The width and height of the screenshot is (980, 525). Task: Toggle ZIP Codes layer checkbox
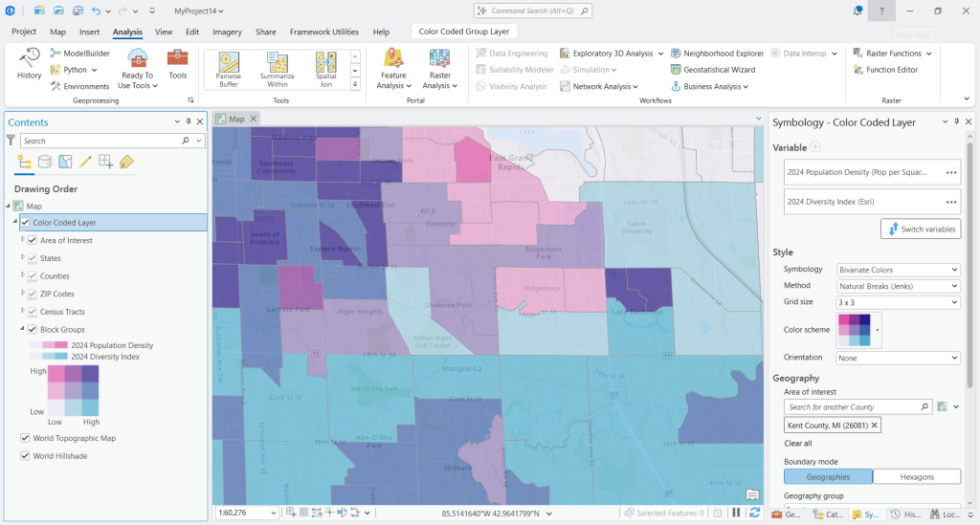(33, 294)
